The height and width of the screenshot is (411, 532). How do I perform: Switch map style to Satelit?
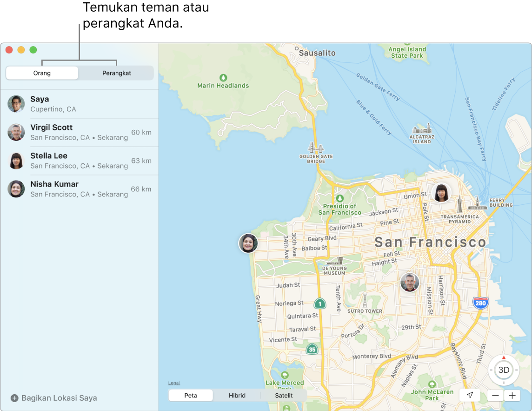[283, 395]
